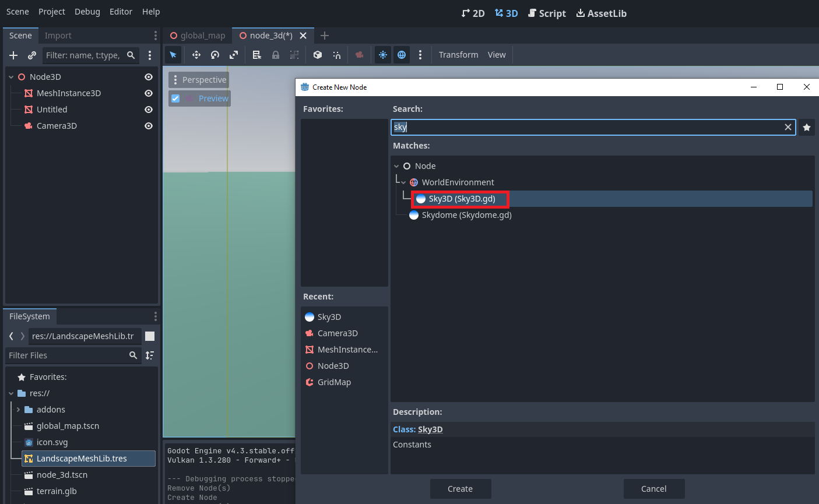Go back in FileSystem history
Screen dimensions: 819x504
click(x=11, y=336)
